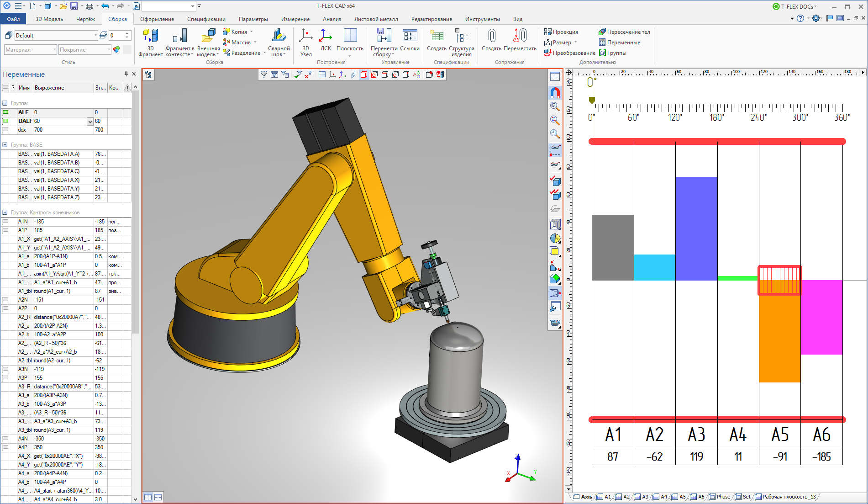Click the green check filter icon
The image size is (868, 504).
pos(298,74)
